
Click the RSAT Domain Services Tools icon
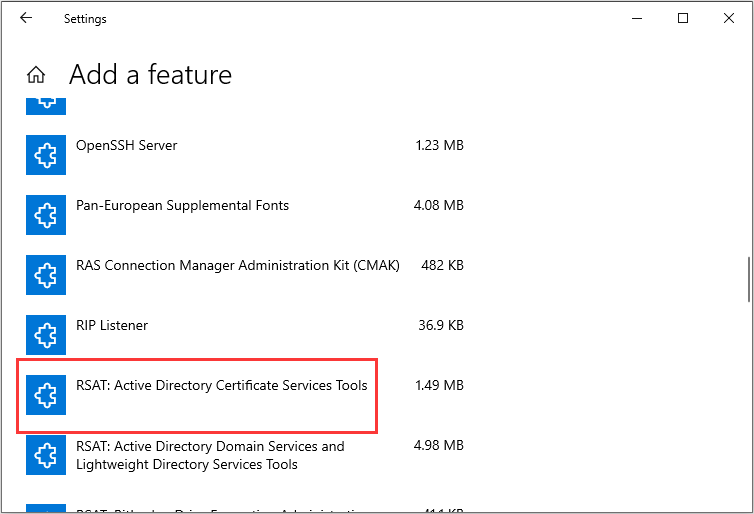(46, 455)
